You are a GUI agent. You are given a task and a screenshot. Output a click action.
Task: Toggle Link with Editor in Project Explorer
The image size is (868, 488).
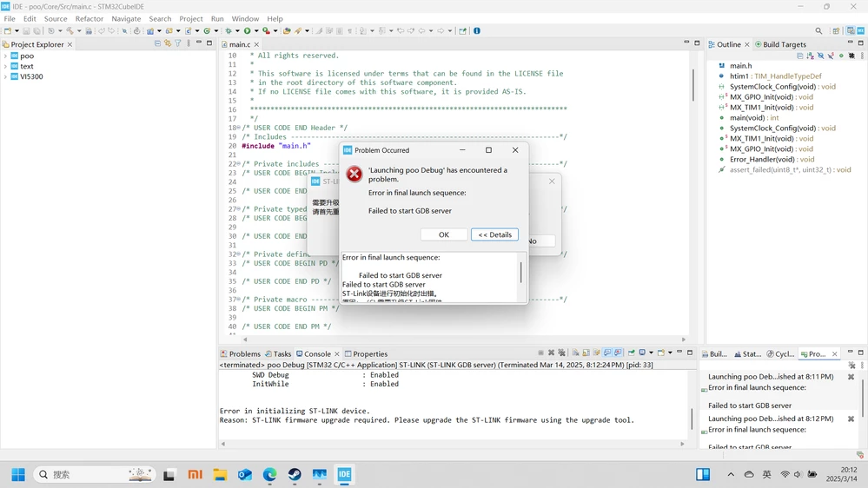pyautogui.click(x=167, y=43)
